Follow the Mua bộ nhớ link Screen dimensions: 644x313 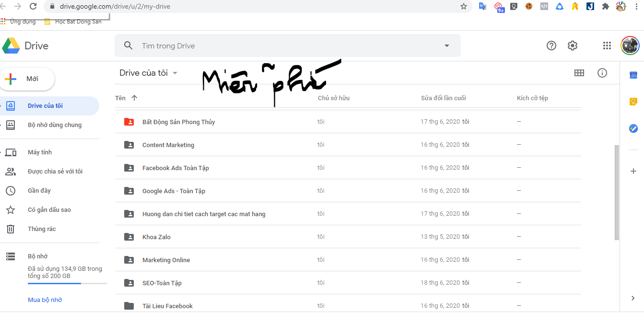[x=45, y=300]
